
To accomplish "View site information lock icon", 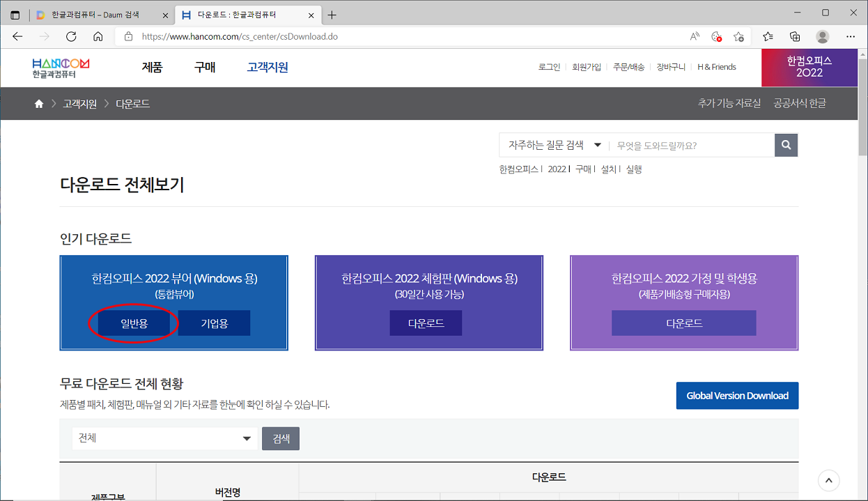I will pos(128,36).
